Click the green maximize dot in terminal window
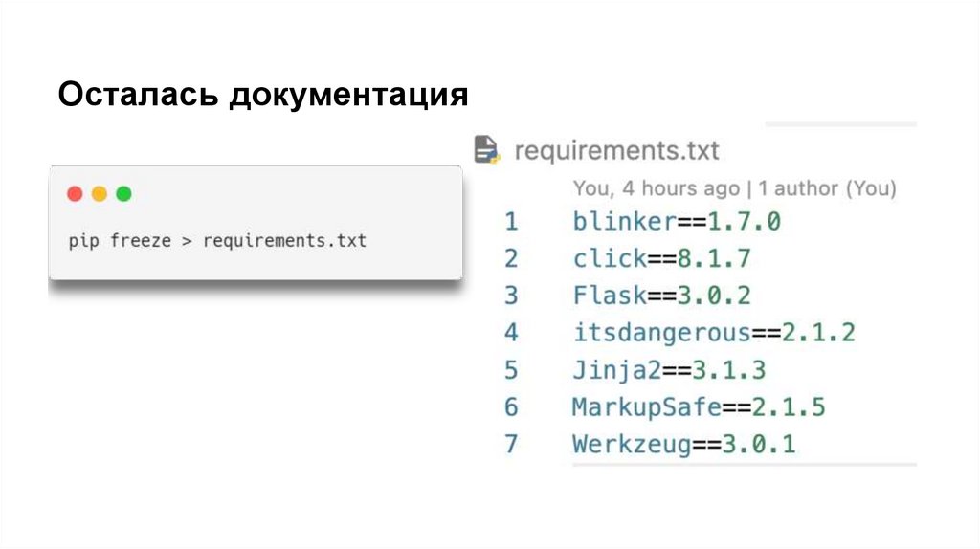Viewport: 980px width, 549px height. (x=123, y=194)
